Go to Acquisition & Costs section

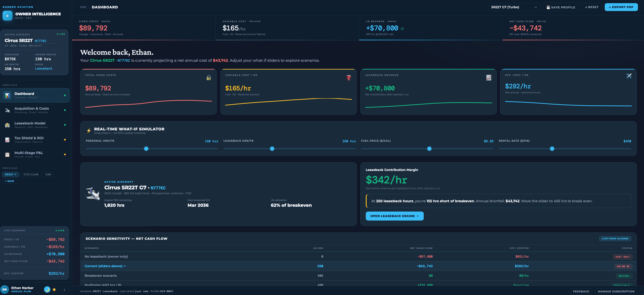pos(35,110)
